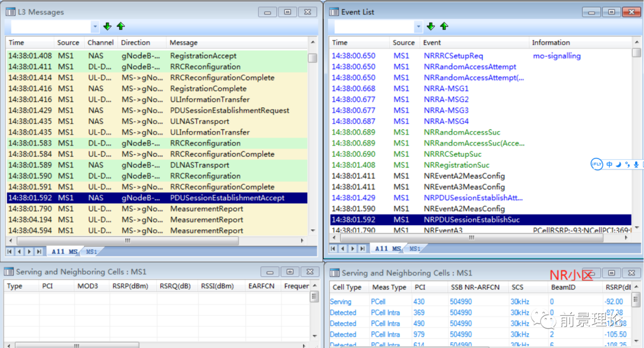Click green up arrow in L3 Messages
644x348 pixels.
tap(120, 27)
